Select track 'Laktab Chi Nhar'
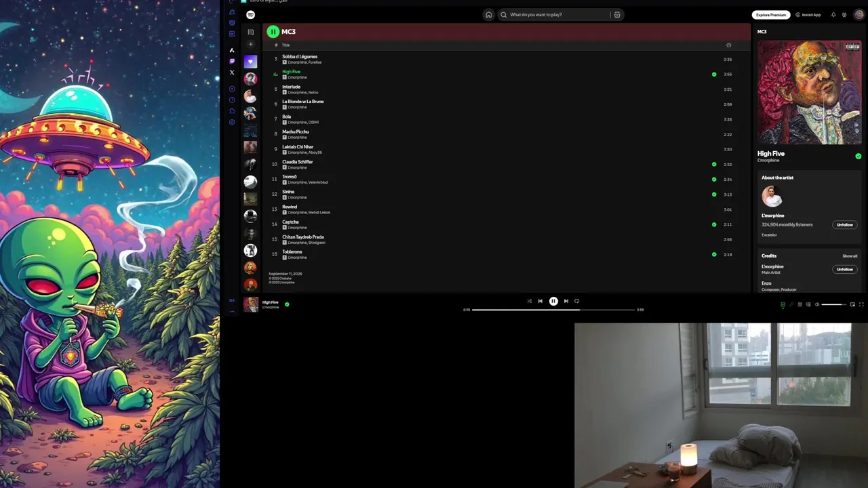 pos(298,146)
